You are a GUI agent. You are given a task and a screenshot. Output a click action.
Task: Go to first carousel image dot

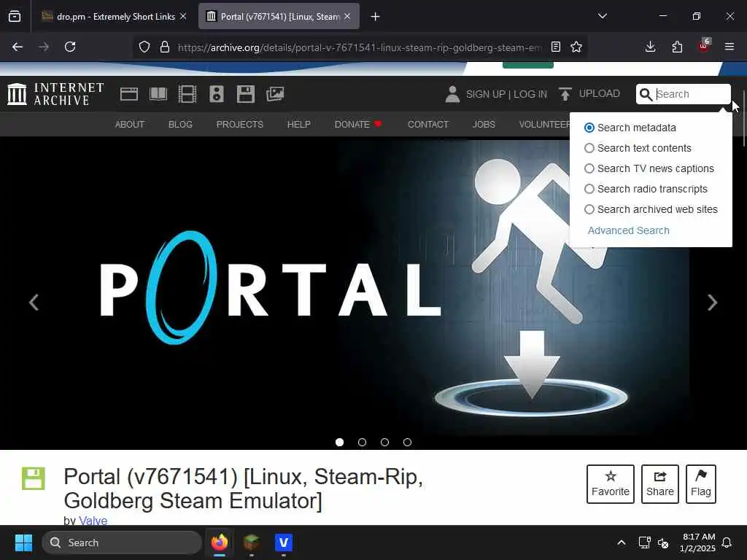(x=340, y=443)
